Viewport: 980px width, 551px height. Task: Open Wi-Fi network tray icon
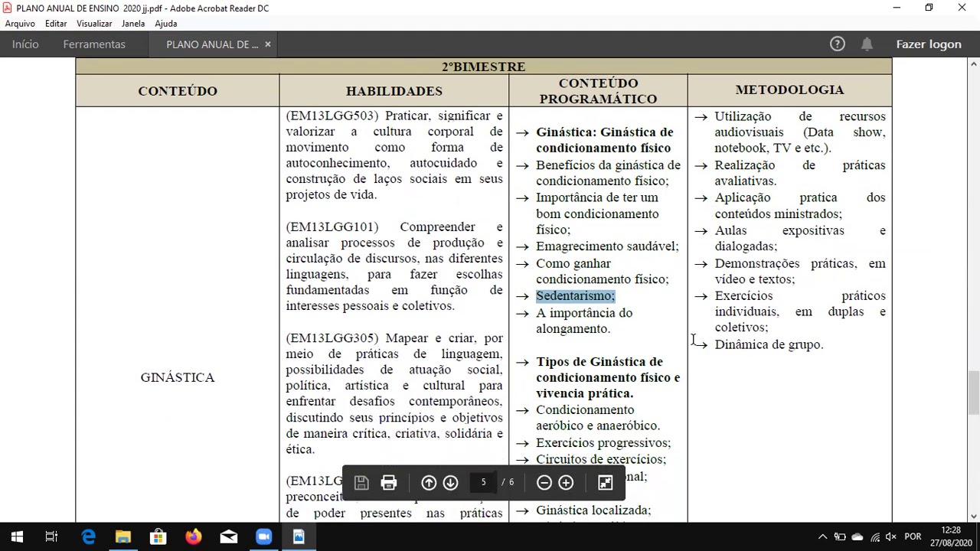(x=875, y=537)
